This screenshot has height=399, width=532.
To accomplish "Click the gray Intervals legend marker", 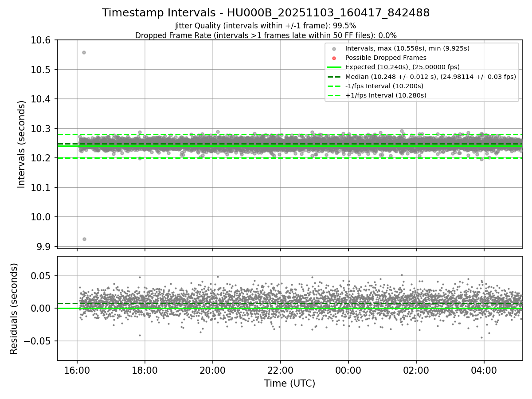I will coord(334,49).
